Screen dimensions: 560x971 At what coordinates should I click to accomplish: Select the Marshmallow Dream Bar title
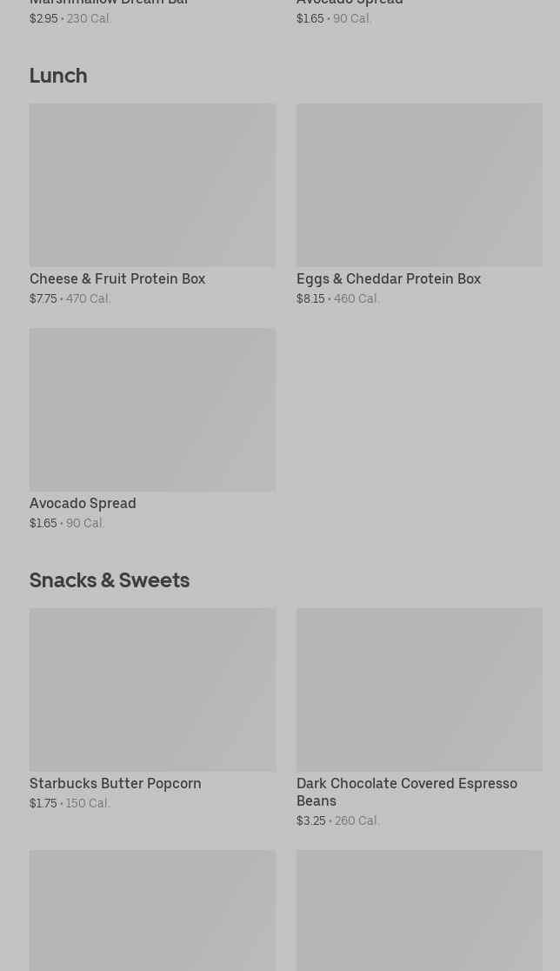(109, 3)
